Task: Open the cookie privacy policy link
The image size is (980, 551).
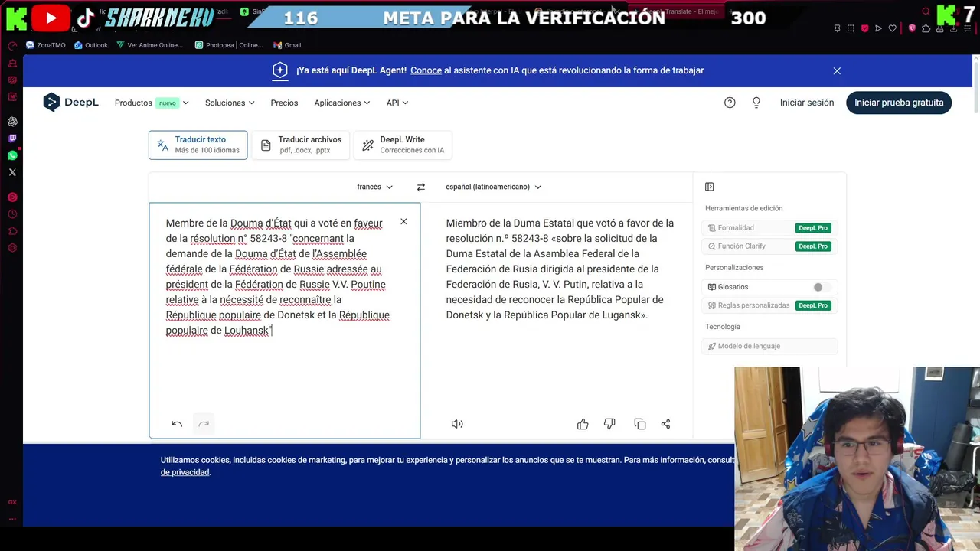Action: [185, 472]
